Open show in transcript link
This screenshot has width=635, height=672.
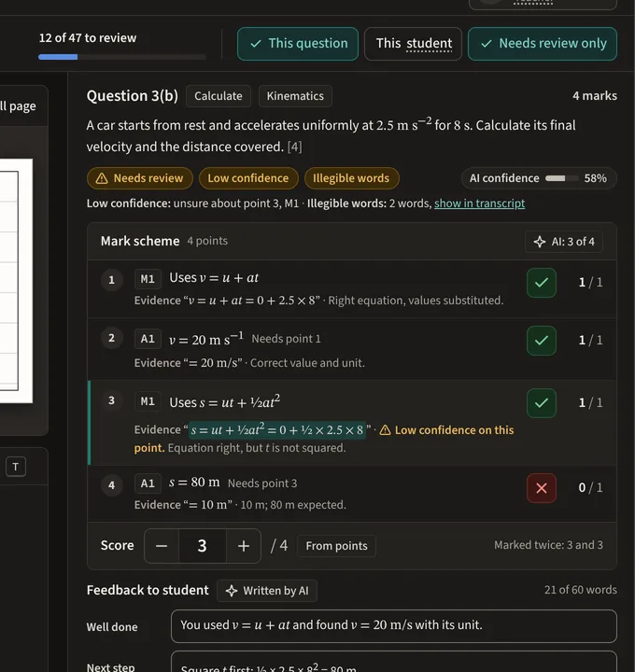[479, 203]
